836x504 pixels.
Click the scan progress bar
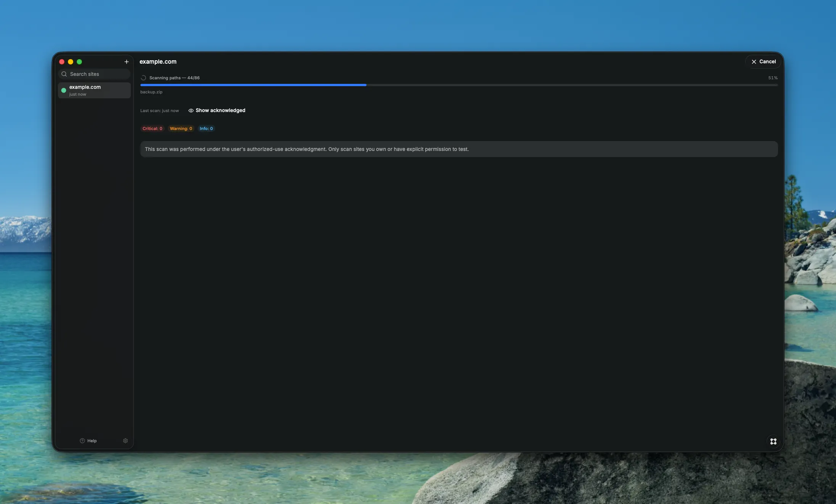point(459,85)
